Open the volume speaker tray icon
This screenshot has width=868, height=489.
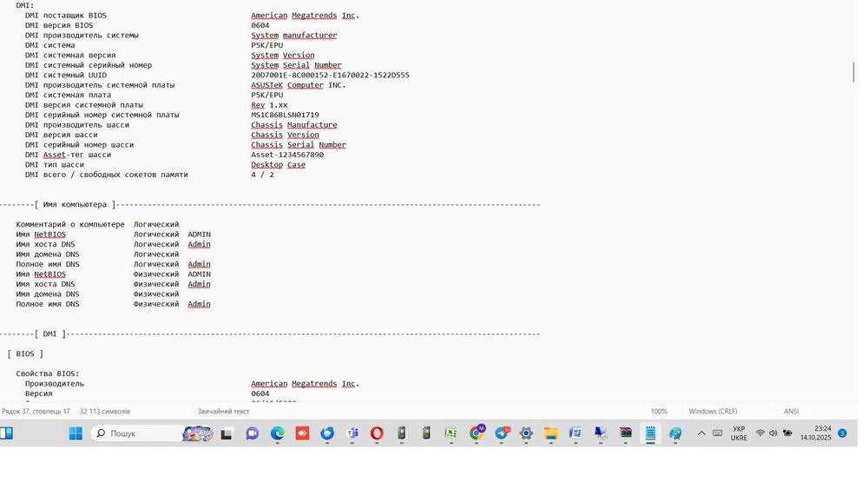tap(773, 433)
